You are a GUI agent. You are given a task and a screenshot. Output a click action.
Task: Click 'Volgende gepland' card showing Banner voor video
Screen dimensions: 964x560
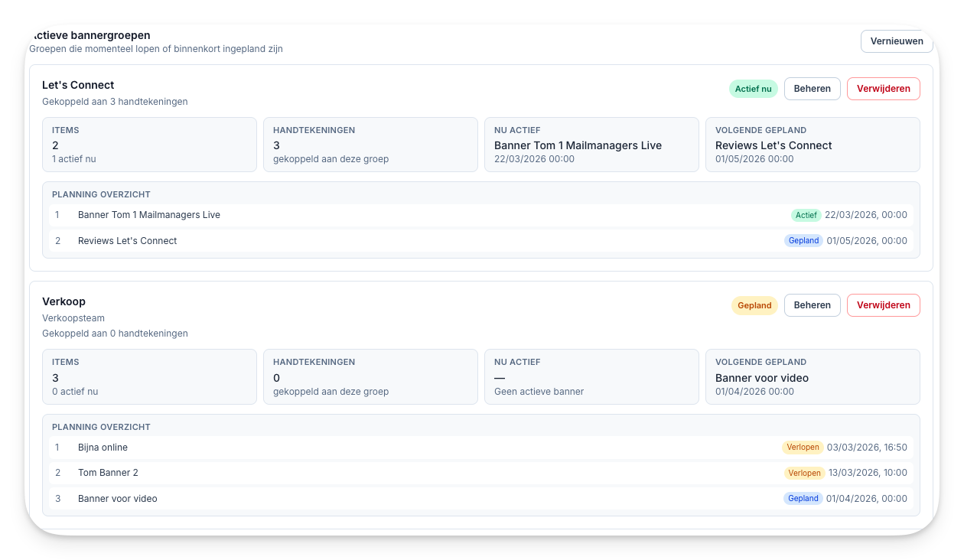(812, 377)
